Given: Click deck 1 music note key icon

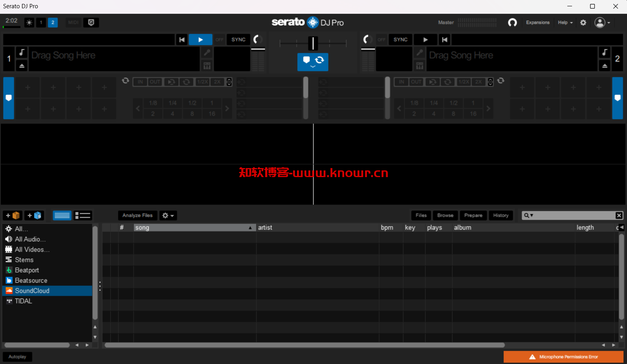Looking at the screenshot, I should pyautogui.click(x=22, y=52).
